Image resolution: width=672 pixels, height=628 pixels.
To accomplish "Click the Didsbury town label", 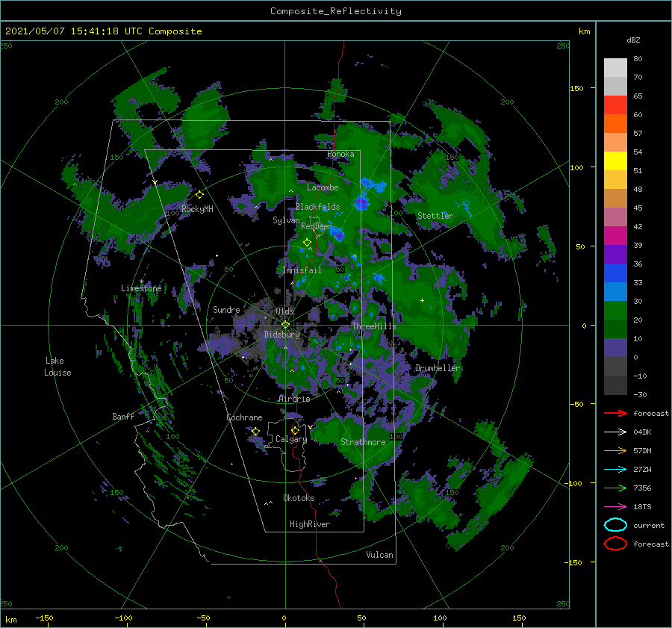I will tap(282, 335).
